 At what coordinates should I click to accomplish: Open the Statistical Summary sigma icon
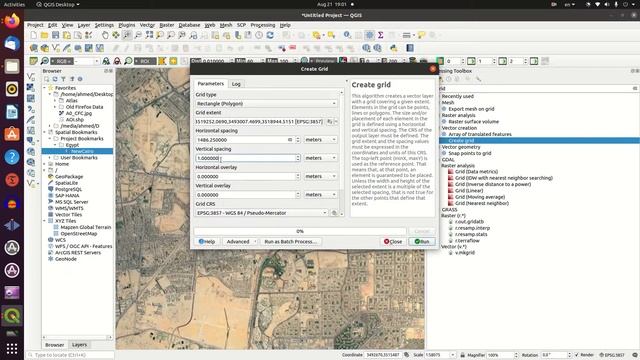point(380,36)
